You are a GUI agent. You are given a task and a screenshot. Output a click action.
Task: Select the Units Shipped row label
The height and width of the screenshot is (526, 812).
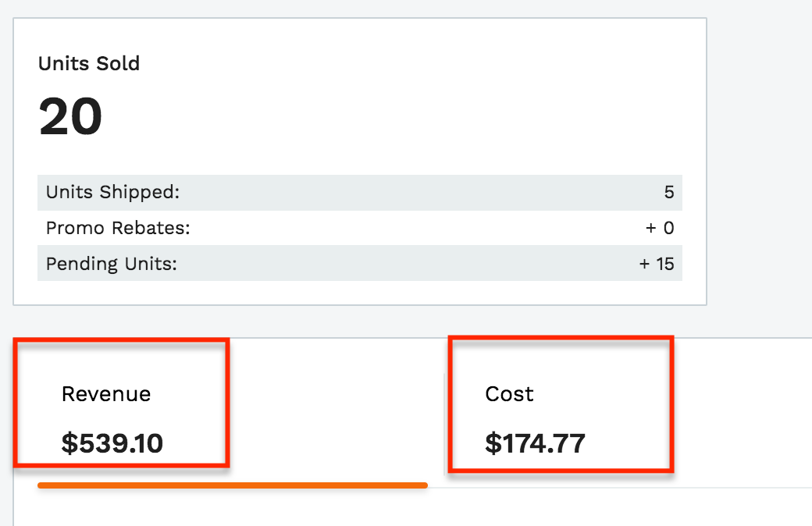(112, 192)
